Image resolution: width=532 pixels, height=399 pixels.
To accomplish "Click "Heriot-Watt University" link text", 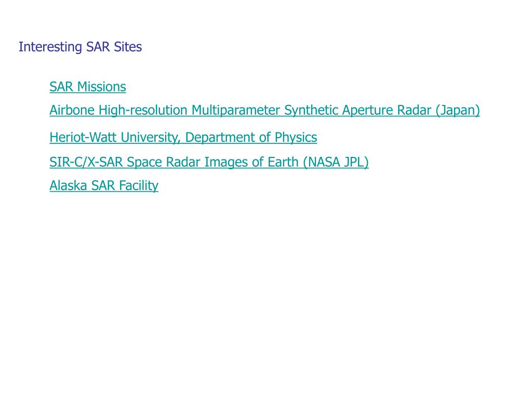I will pyautogui.click(x=115, y=137).
